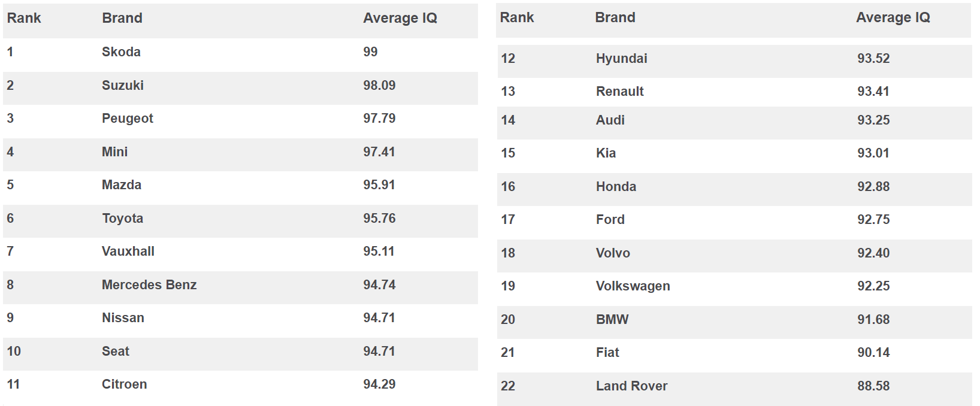This screenshot has width=980, height=406.
Task: Select the Suzuki row brand name
Action: click(x=123, y=86)
